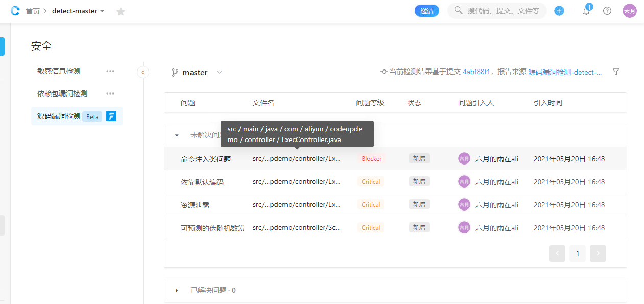Open the 资源泄露 issue
644x304 pixels.
click(x=195, y=205)
